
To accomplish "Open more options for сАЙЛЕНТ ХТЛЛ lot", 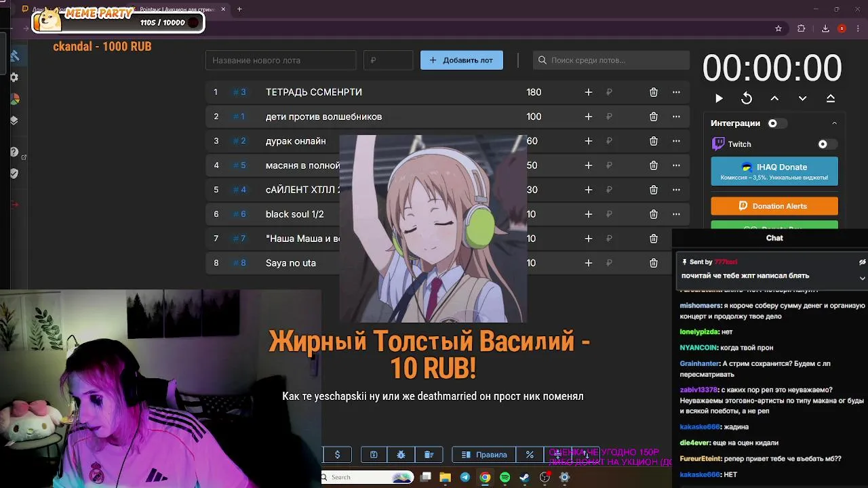I will (x=676, y=190).
